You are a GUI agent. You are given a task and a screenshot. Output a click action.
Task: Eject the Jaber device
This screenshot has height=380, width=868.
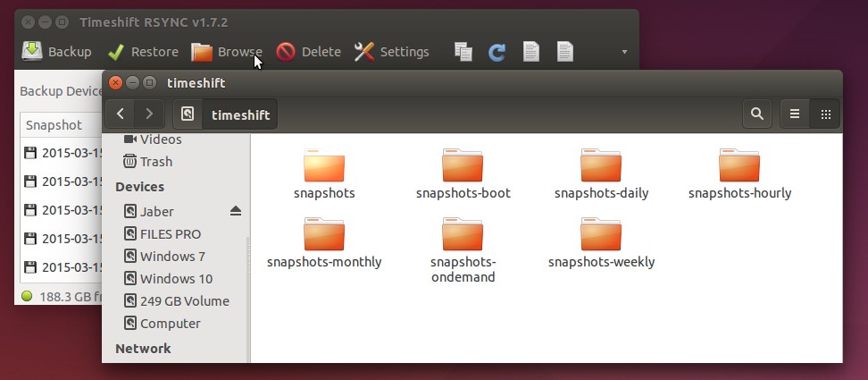click(x=236, y=211)
